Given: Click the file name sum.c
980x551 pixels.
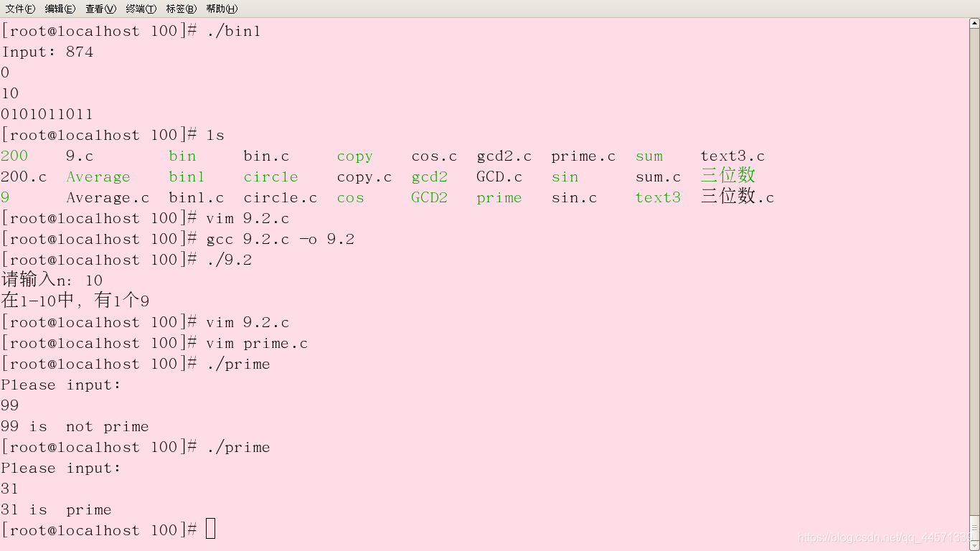Looking at the screenshot, I should (x=658, y=177).
